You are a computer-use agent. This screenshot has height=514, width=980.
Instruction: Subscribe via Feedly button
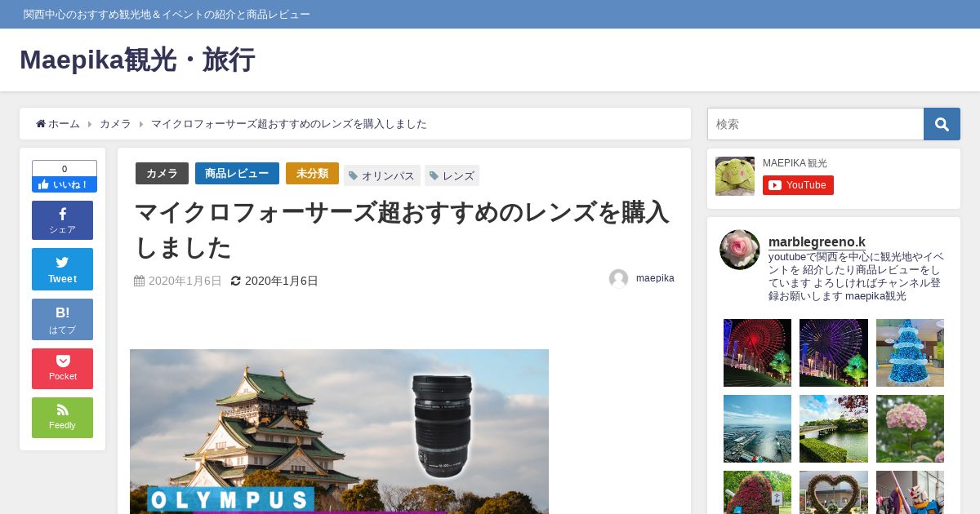62,418
